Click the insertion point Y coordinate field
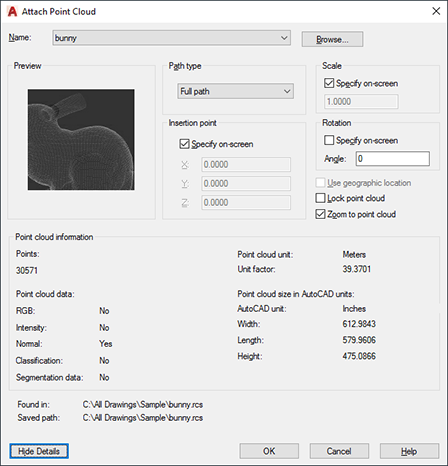Viewport: 448px width, 466px height. pyautogui.click(x=246, y=183)
